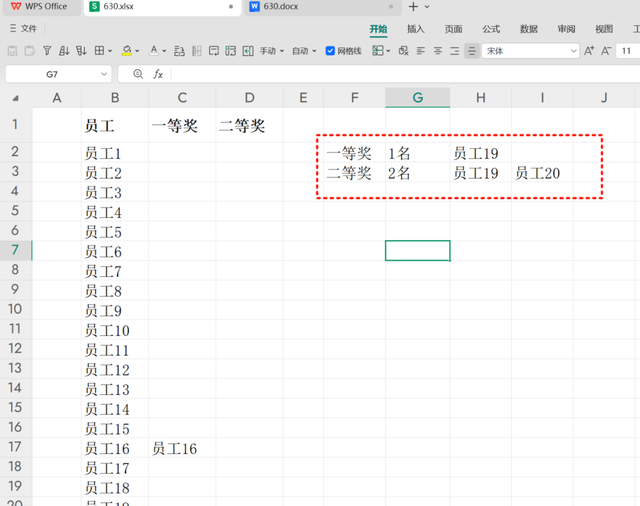Select column B header

115,98
